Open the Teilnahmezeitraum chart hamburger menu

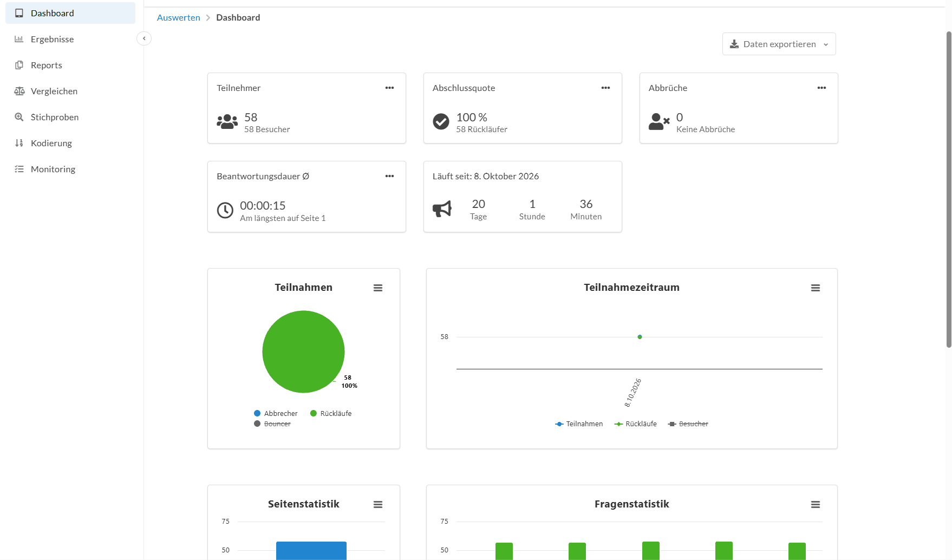816,288
